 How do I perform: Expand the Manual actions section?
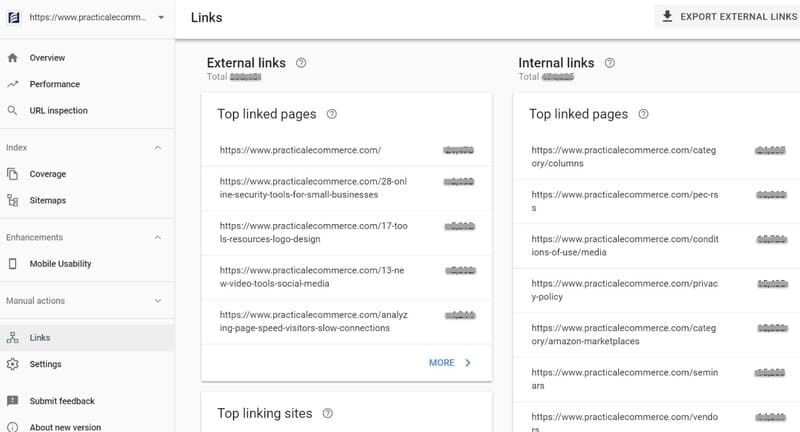pos(157,300)
